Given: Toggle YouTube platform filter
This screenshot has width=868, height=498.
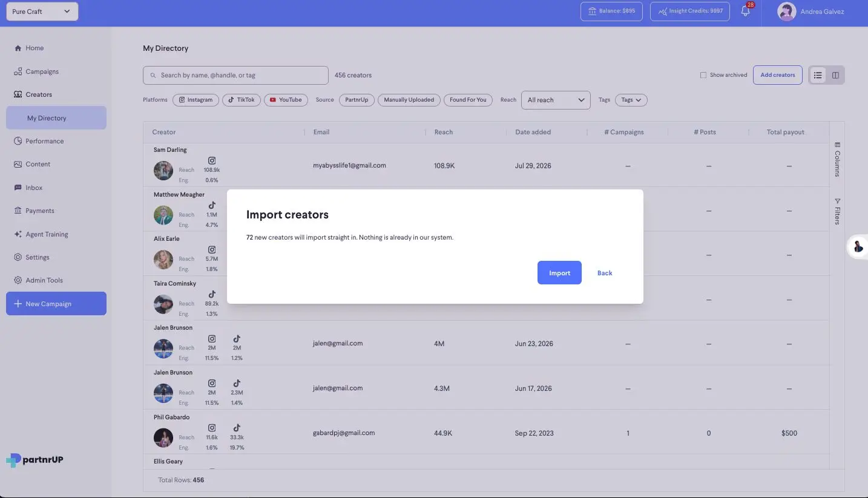Looking at the screenshot, I should [x=286, y=100].
